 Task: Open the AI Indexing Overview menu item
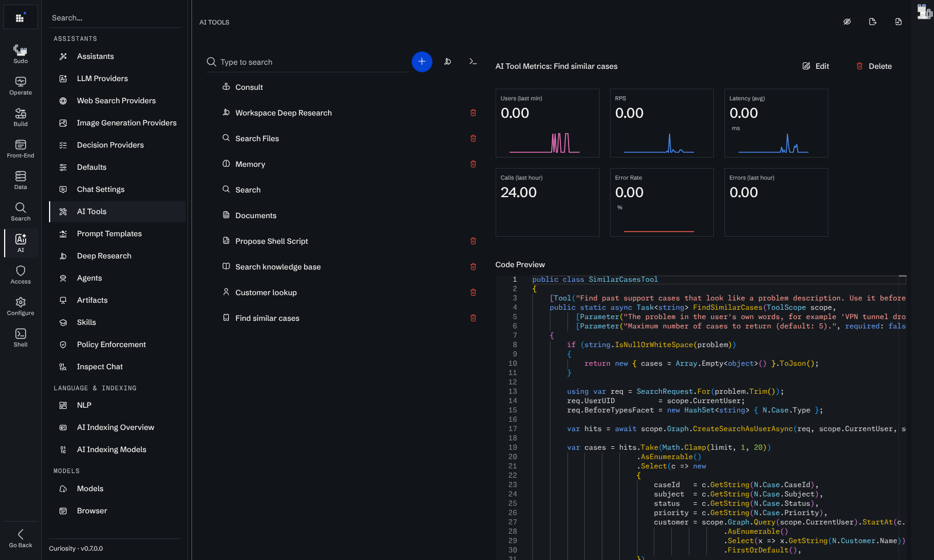pyautogui.click(x=117, y=428)
